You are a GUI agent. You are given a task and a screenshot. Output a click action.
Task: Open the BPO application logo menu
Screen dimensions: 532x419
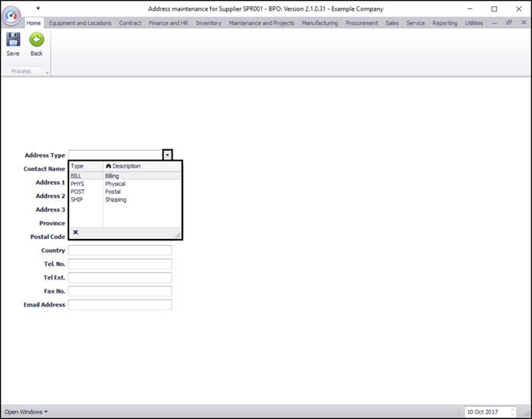pos(11,15)
